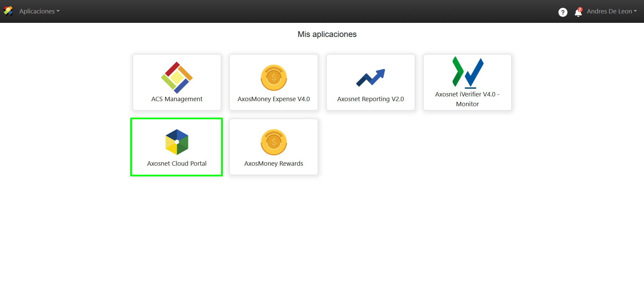Show notifications via the bell icon
The image size is (644, 295).
pyautogui.click(x=578, y=13)
